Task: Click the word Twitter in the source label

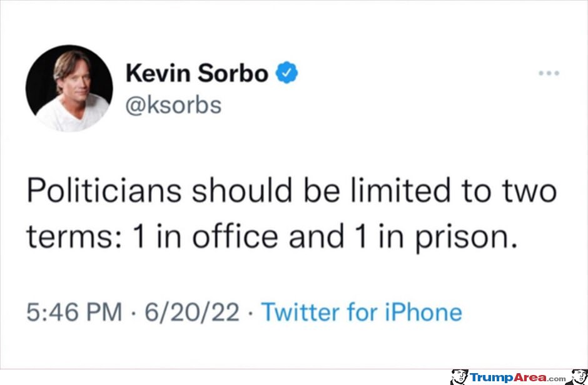Action: coord(301,312)
